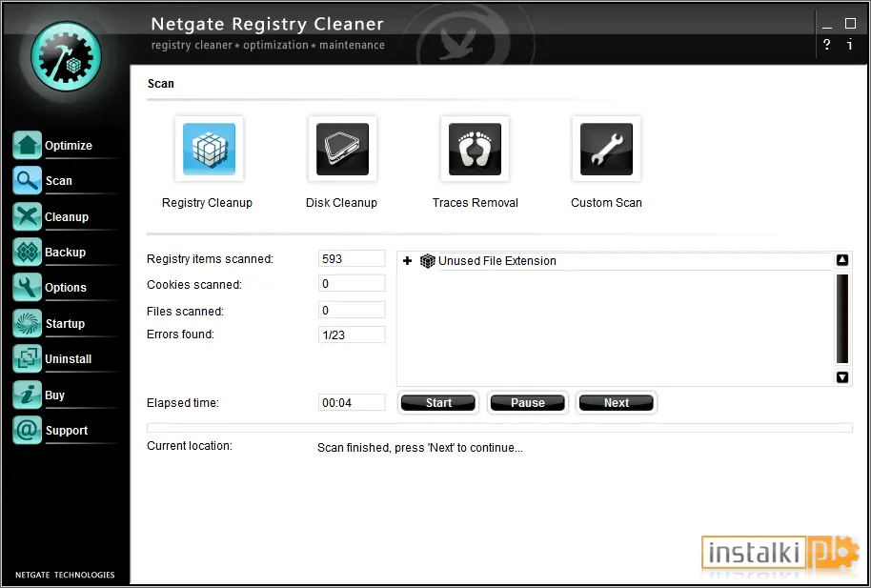This screenshot has height=588, width=871.
Task: Click the scroll down arrow of results list
Action: 842,377
